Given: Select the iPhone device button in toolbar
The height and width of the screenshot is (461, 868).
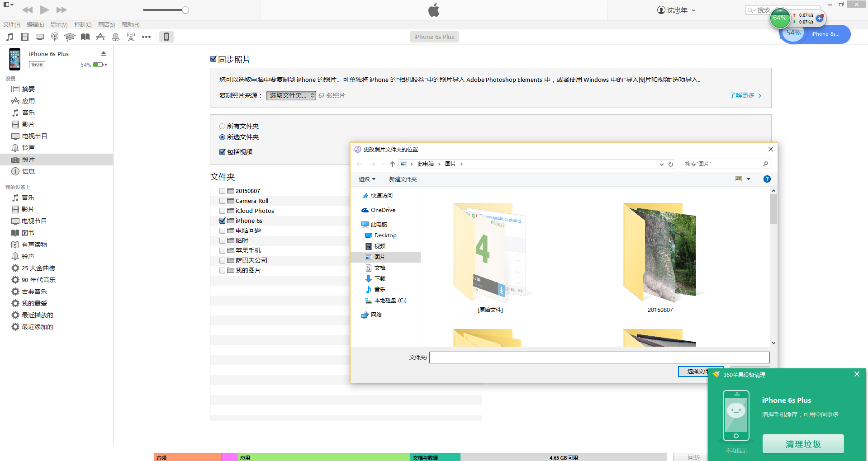Looking at the screenshot, I should pyautogui.click(x=166, y=37).
